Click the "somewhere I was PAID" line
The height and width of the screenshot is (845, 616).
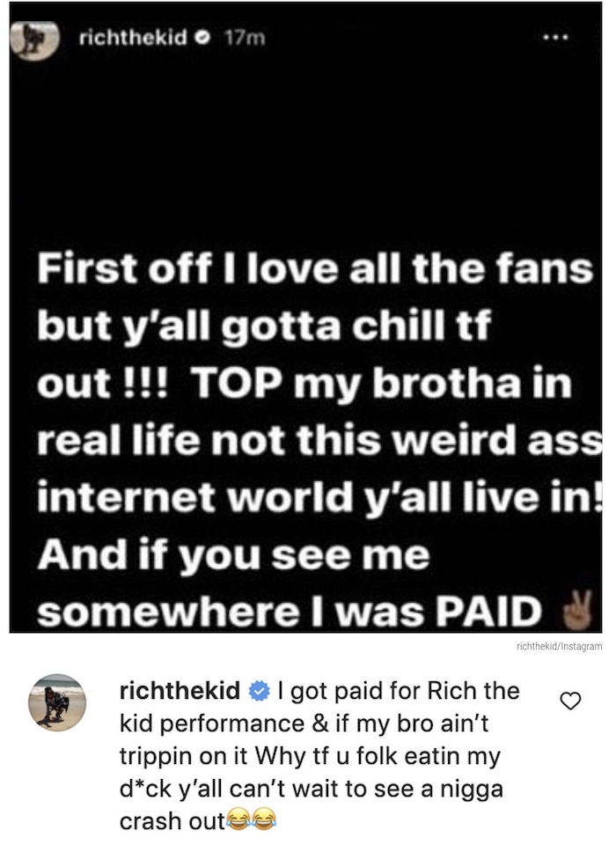tap(289, 612)
